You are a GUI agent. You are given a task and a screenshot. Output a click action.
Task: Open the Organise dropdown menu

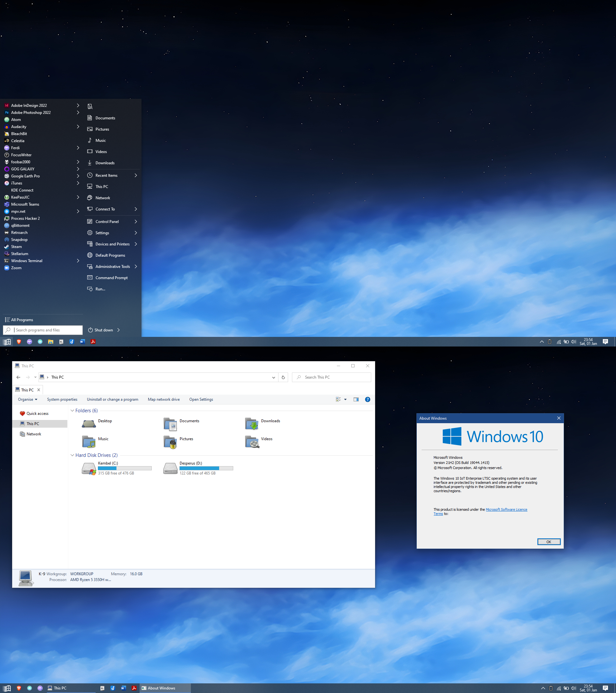pos(28,399)
